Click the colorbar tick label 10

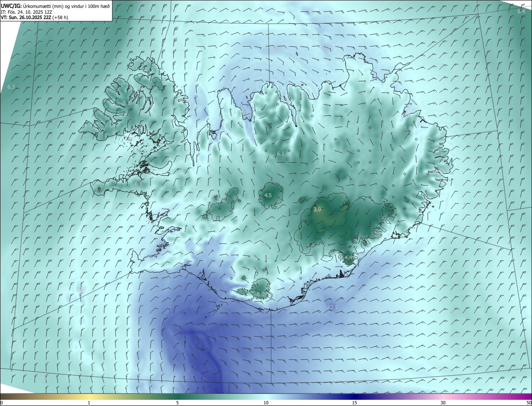coord(266,403)
